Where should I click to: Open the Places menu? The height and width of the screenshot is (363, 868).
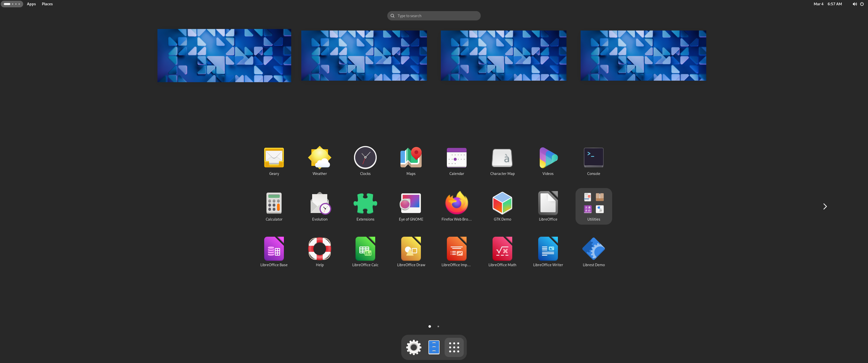pyautogui.click(x=47, y=4)
